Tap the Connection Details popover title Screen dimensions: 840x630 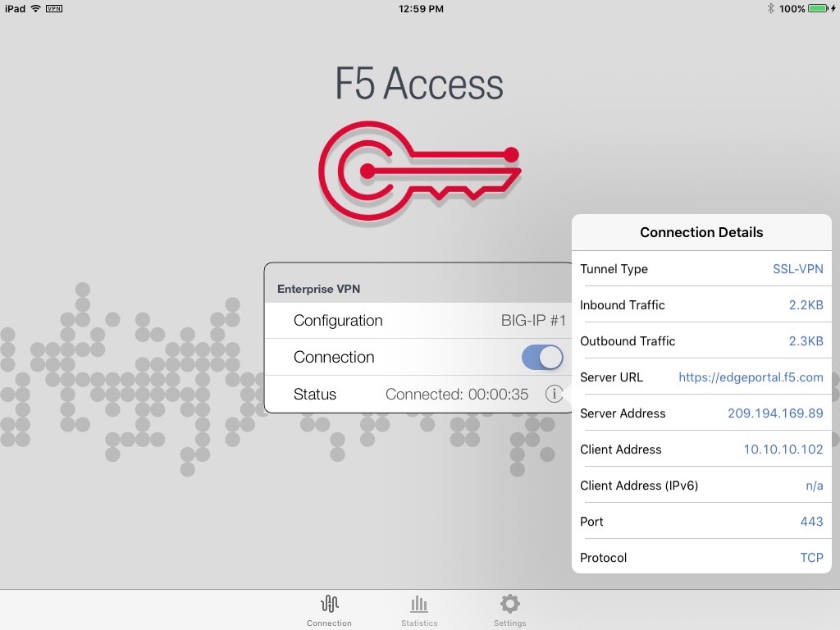[x=701, y=232]
